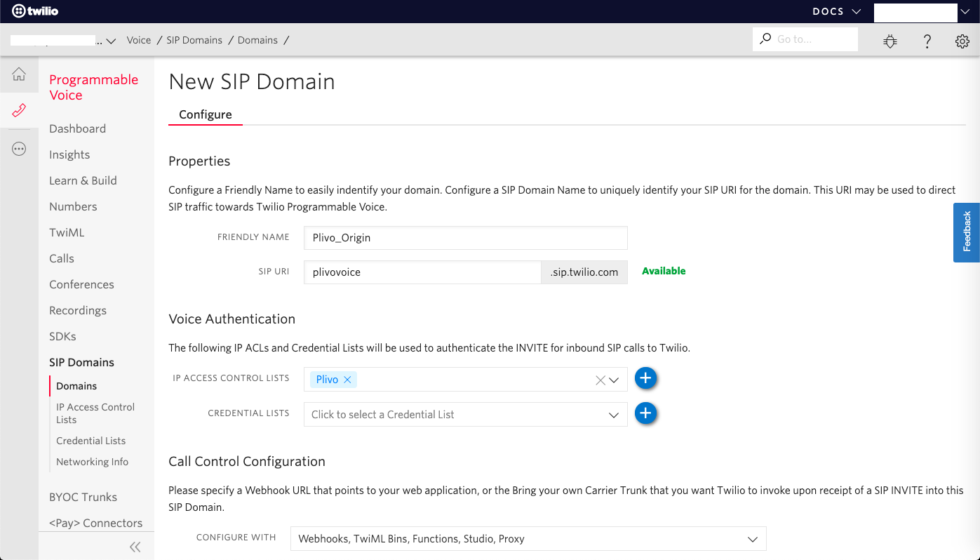Clear all selected IP Access Control Lists
Screen dimensions: 980x560
600,380
